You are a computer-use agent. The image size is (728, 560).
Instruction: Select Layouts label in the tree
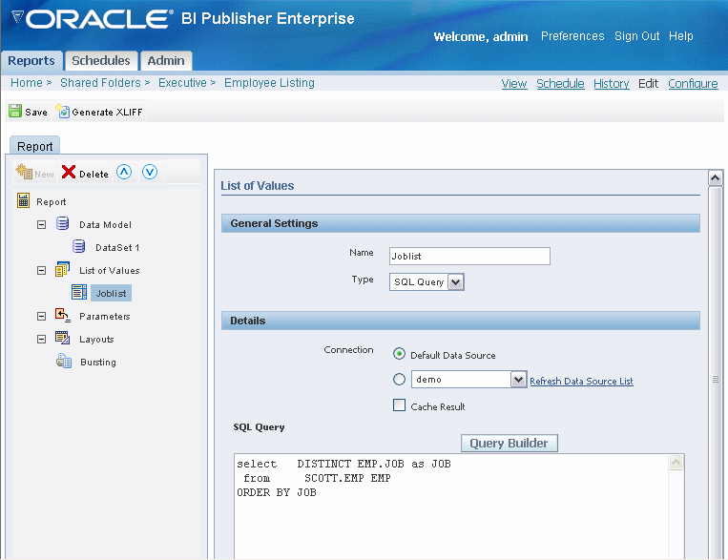coord(96,340)
